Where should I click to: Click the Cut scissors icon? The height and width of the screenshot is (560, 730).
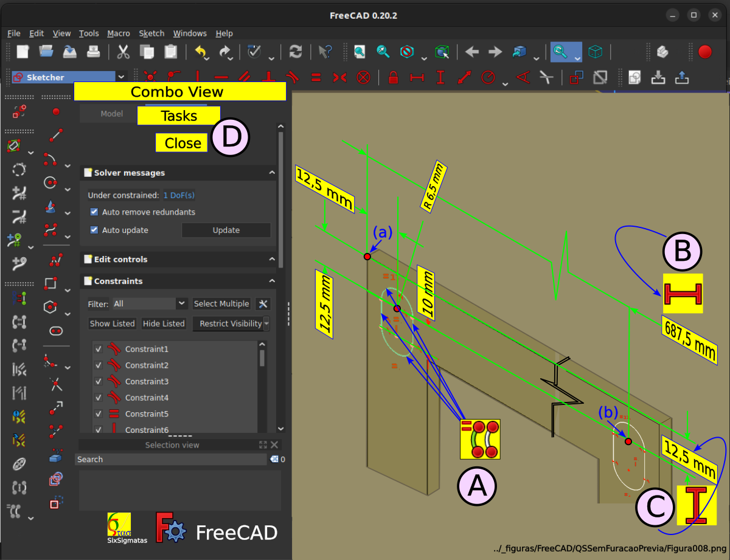click(123, 52)
